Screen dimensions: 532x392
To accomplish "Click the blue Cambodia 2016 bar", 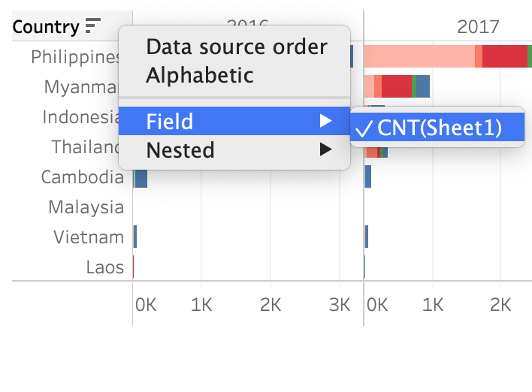I will pos(141,177).
